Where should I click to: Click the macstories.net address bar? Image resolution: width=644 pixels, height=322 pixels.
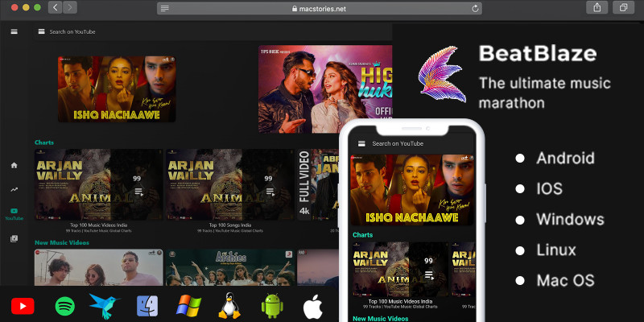322,8
